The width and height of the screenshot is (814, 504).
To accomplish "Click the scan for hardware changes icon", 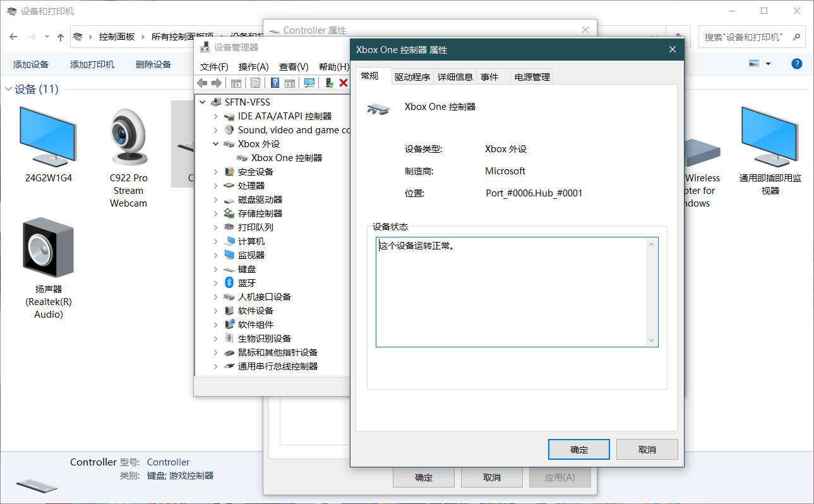I will [x=309, y=83].
